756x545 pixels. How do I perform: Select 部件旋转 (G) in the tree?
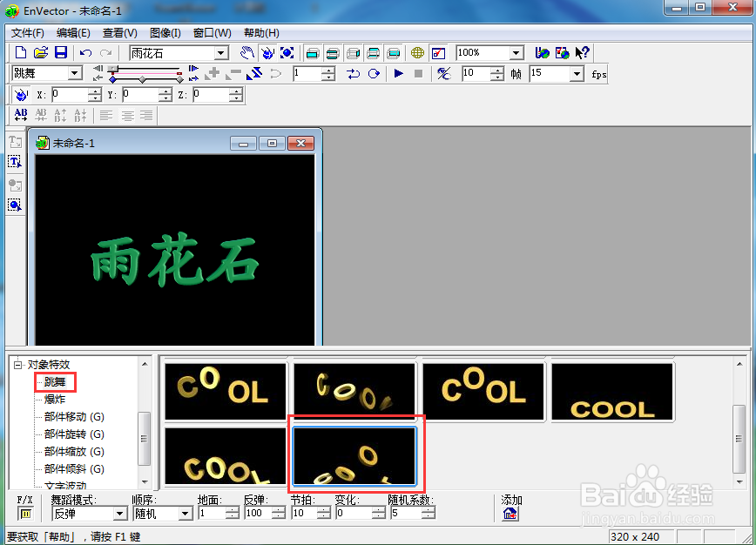[x=74, y=434]
